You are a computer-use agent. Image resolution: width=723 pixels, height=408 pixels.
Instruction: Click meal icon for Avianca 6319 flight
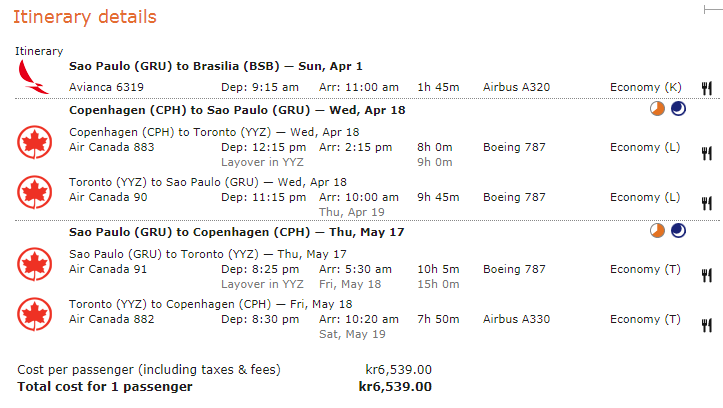(707, 88)
